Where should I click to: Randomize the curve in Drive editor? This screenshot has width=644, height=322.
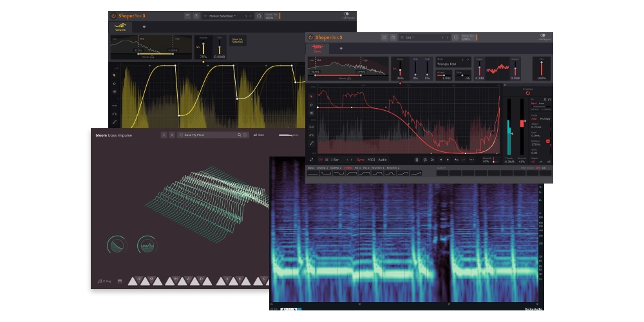[425, 160]
